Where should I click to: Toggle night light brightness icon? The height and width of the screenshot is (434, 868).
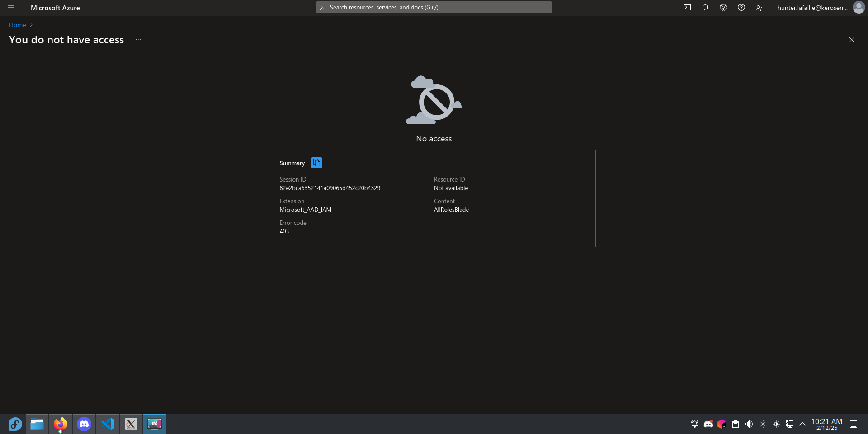(776, 424)
